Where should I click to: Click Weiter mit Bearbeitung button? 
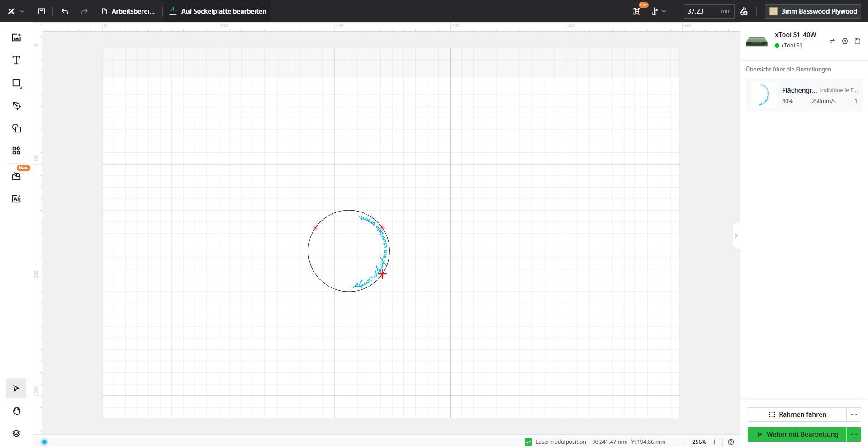[x=797, y=434]
